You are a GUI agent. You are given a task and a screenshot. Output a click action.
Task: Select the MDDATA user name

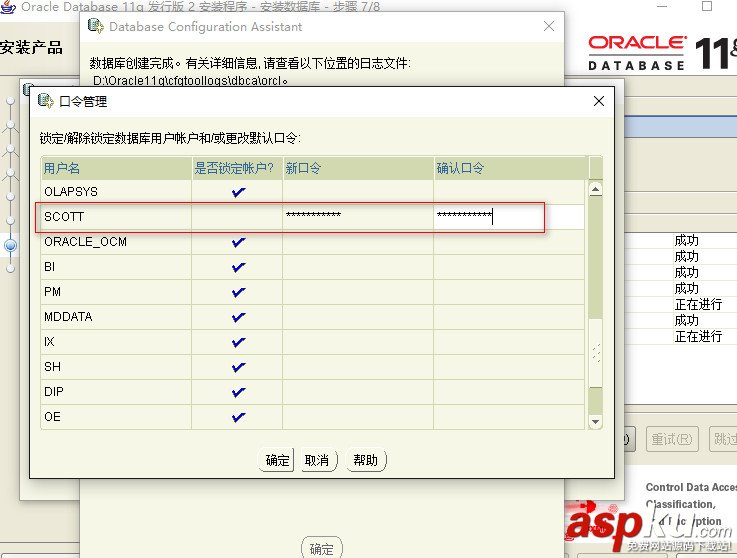pyautogui.click(x=68, y=317)
